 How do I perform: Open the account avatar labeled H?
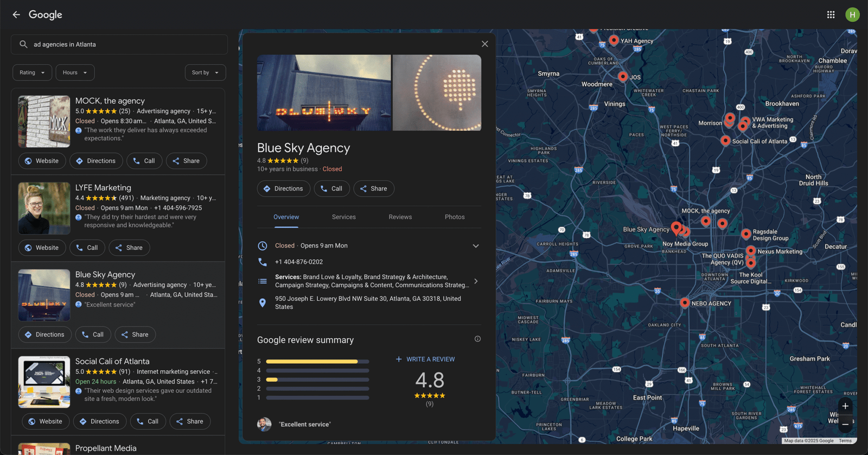click(852, 15)
